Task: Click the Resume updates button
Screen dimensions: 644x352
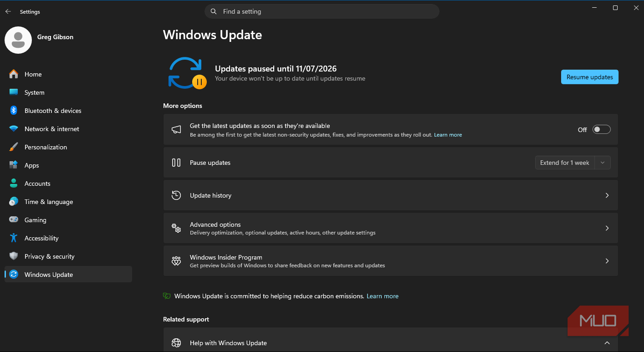Action: (589, 77)
